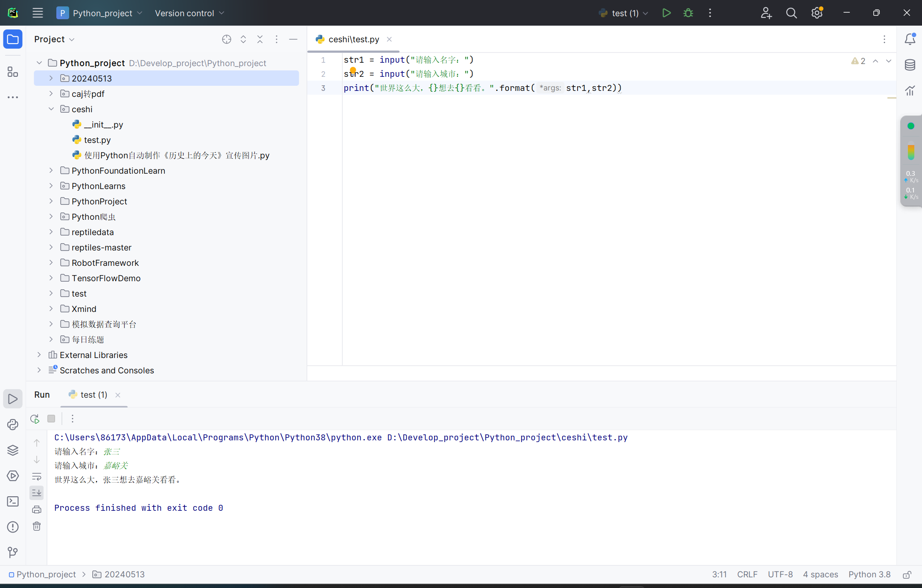Toggle the Project tool window icon
922x588 pixels.
[x=13, y=39]
